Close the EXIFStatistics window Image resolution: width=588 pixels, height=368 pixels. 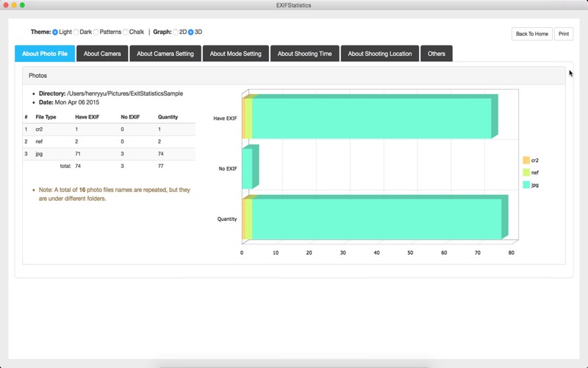[x=6, y=5]
